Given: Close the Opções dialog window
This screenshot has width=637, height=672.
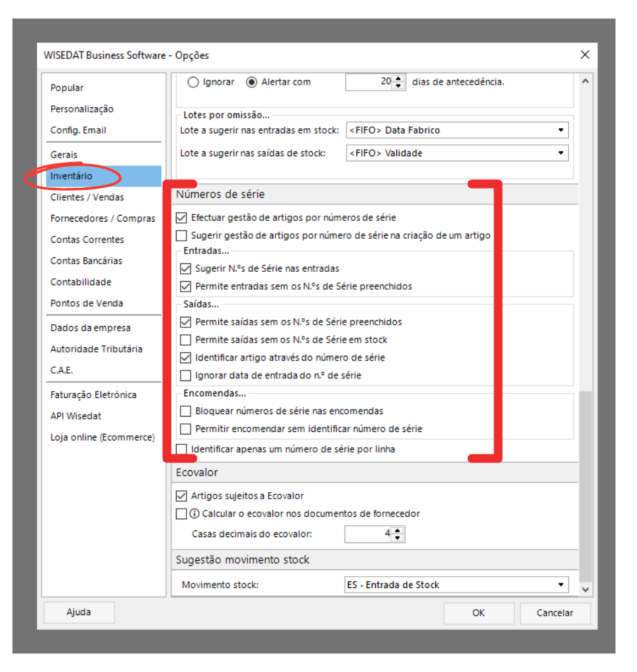Looking at the screenshot, I should pos(584,55).
